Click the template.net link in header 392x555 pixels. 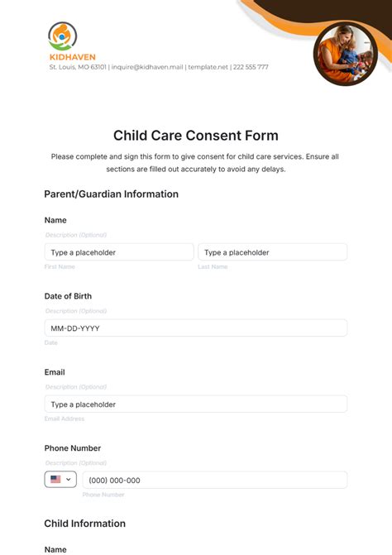click(208, 67)
